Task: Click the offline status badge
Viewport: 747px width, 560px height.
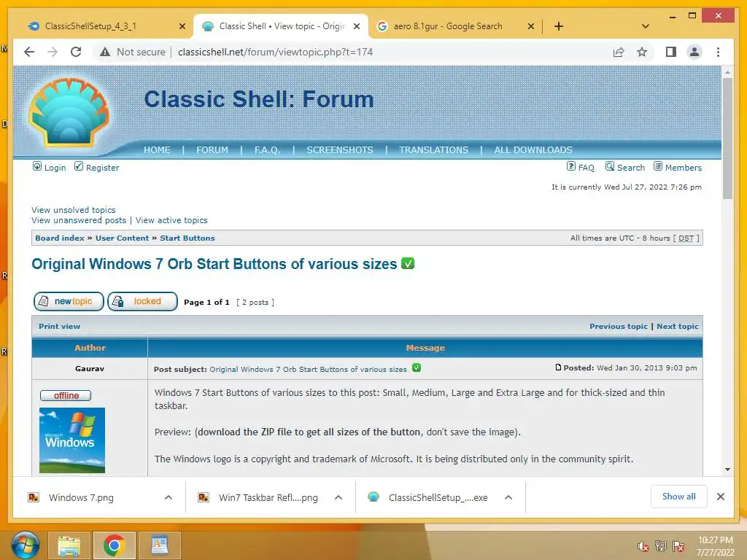Action: pos(66,396)
